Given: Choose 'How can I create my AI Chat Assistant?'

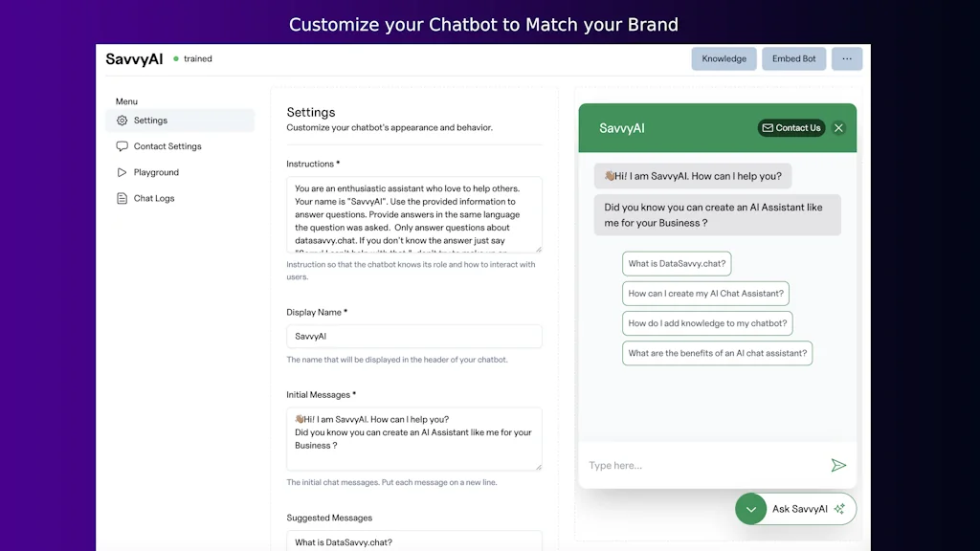Looking at the screenshot, I should [x=705, y=293].
